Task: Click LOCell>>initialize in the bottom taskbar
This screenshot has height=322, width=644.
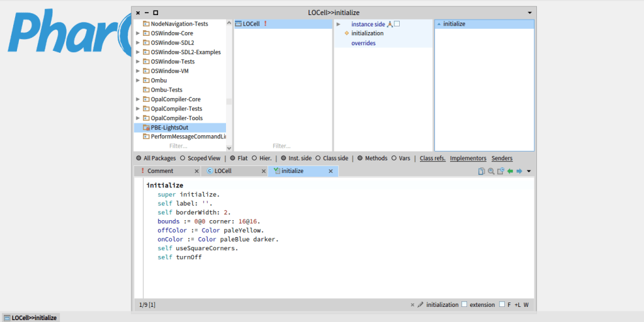Action: pyautogui.click(x=30, y=318)
